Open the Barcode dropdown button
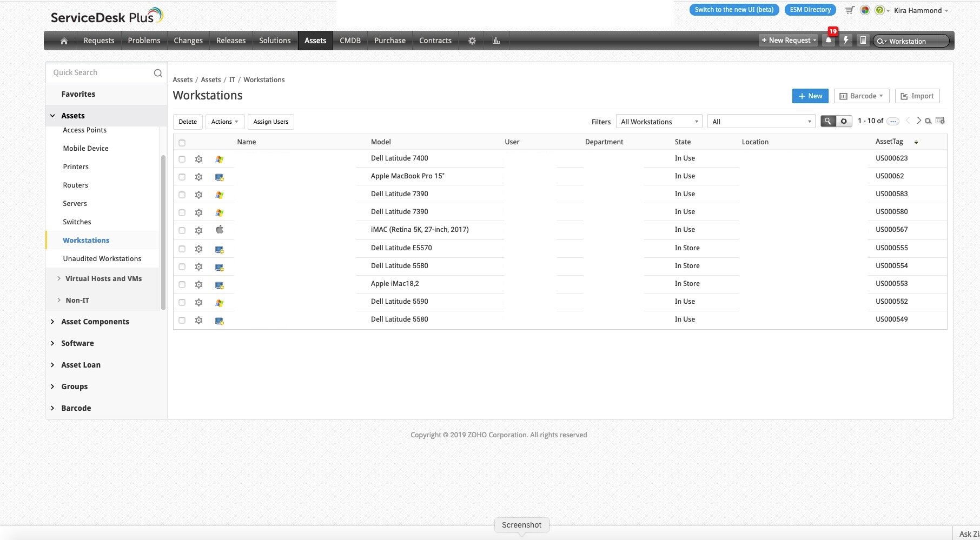 pyautogui.click(x=862, y=96)
